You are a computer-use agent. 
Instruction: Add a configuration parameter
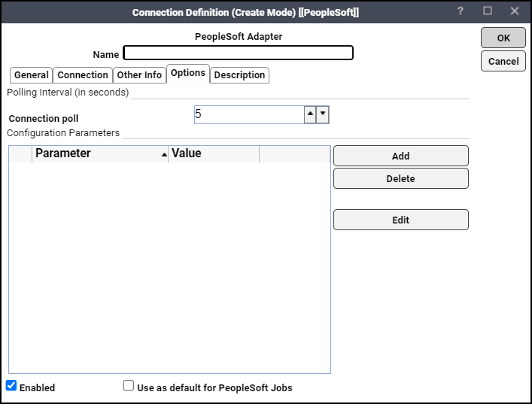coord(401,156)
